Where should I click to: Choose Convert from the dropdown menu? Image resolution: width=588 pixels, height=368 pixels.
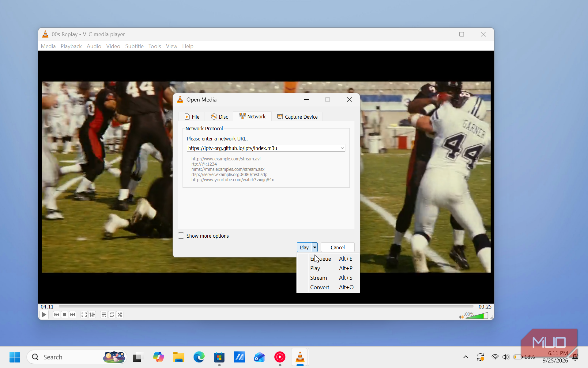pyautogui.click(x=328, y=287)
